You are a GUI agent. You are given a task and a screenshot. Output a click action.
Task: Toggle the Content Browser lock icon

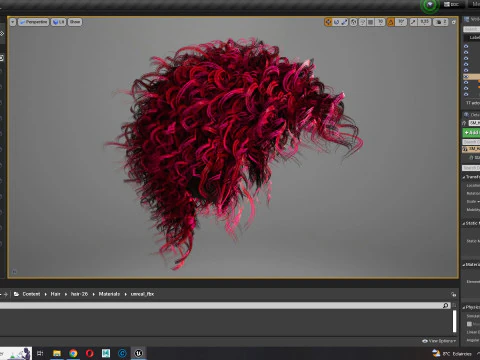coord(454,294)
